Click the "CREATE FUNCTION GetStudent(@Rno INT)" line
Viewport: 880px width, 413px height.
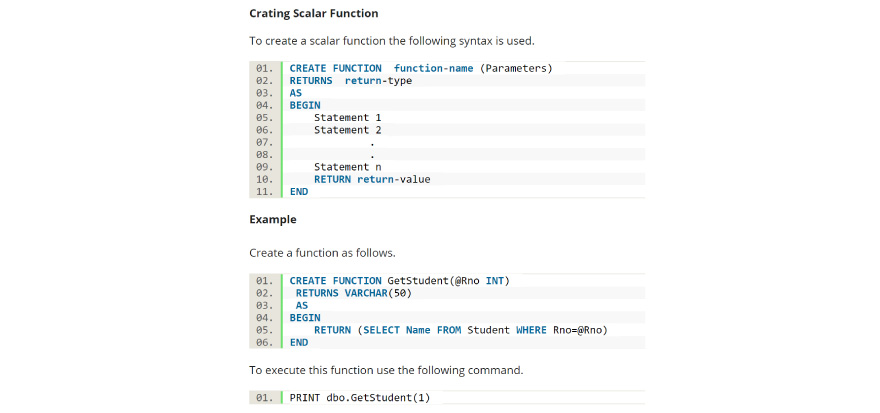click(399, 281)
